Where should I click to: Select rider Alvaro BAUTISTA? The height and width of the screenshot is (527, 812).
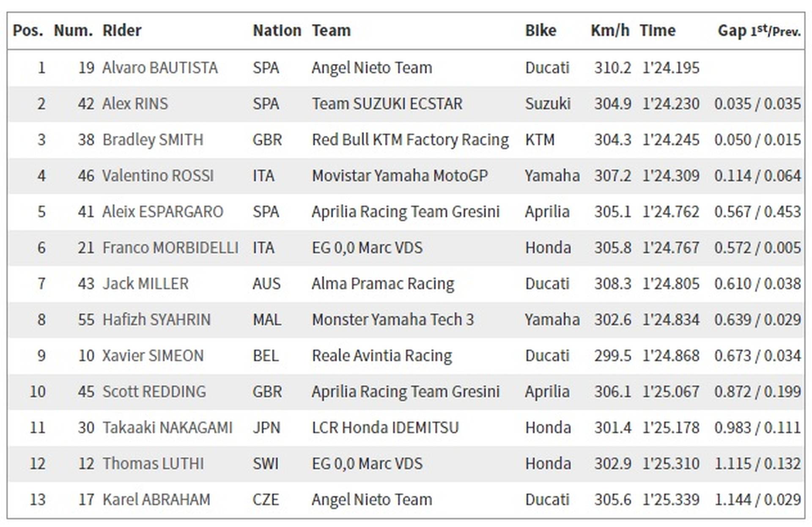[x=160, y=68]
